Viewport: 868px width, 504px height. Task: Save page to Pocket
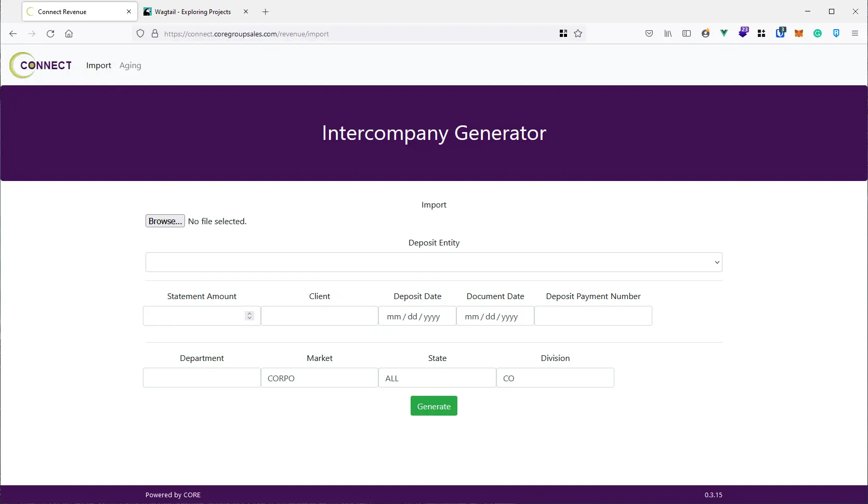coord(649,33)
